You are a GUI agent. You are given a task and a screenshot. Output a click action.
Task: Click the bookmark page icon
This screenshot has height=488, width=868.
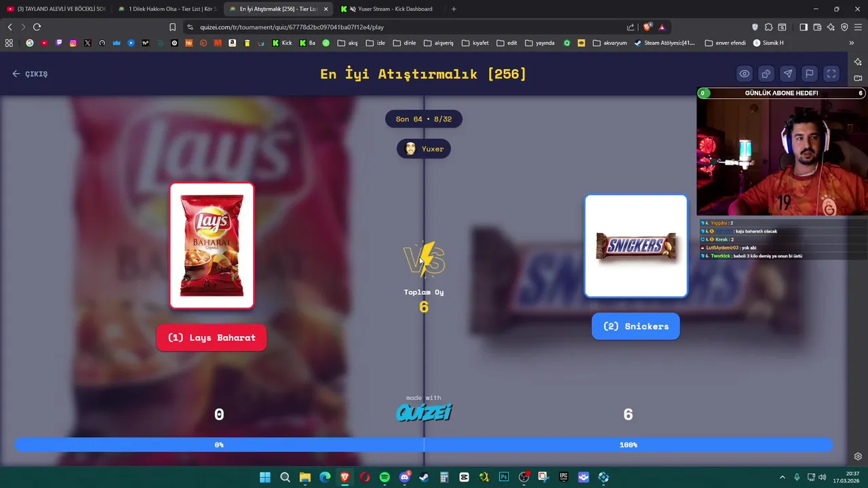point(172,27)
